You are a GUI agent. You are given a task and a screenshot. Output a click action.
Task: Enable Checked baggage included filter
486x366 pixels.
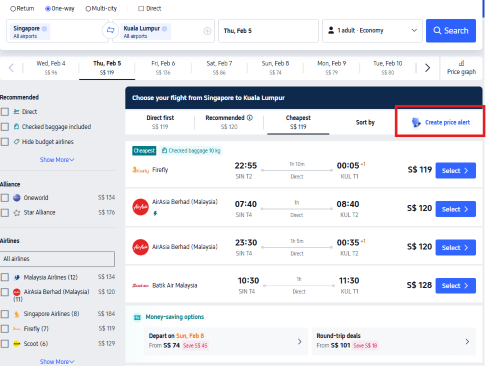[5, 127]
